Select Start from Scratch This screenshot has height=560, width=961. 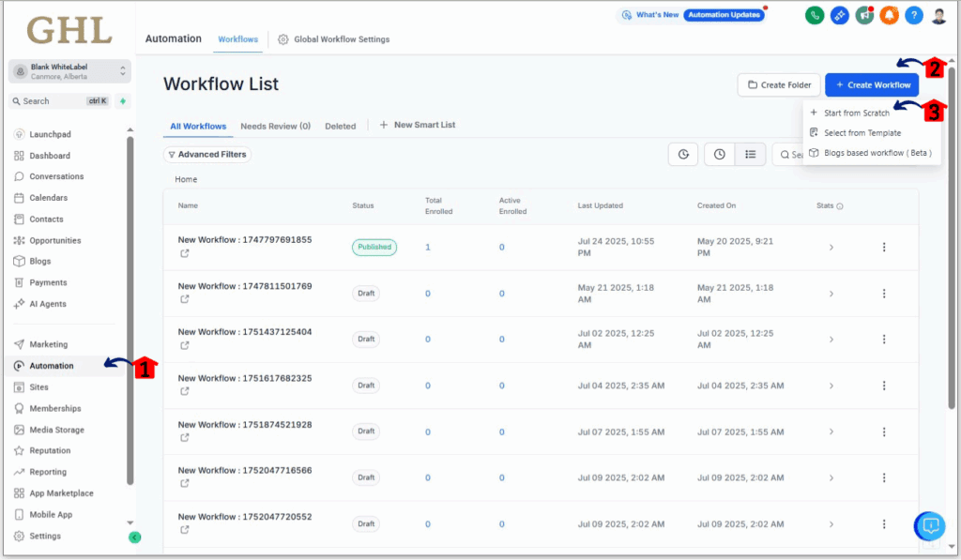pyautogui.click(x=855, y=112)
